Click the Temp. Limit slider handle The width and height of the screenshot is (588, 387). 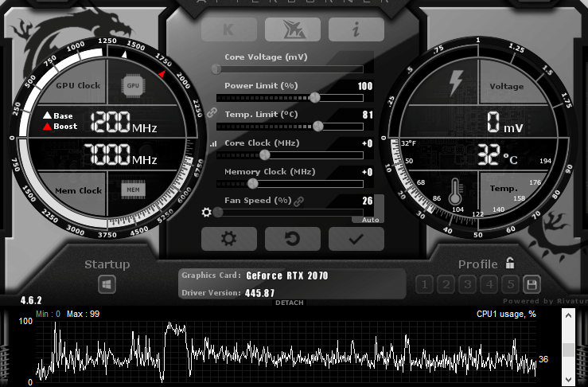(x=318, y=126)
